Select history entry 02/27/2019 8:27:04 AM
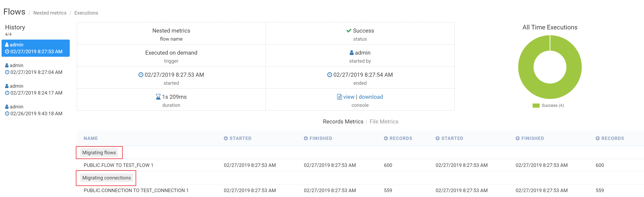644x197 pixels. pos(35,69)
